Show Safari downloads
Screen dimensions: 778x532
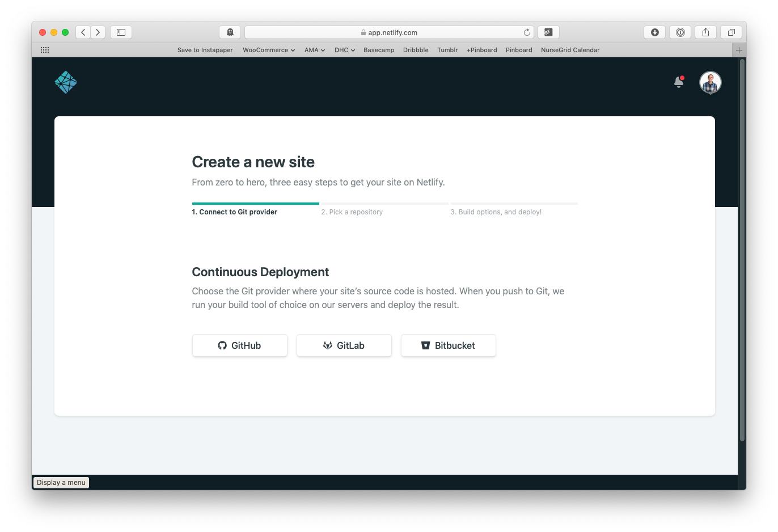pos(655,32)
